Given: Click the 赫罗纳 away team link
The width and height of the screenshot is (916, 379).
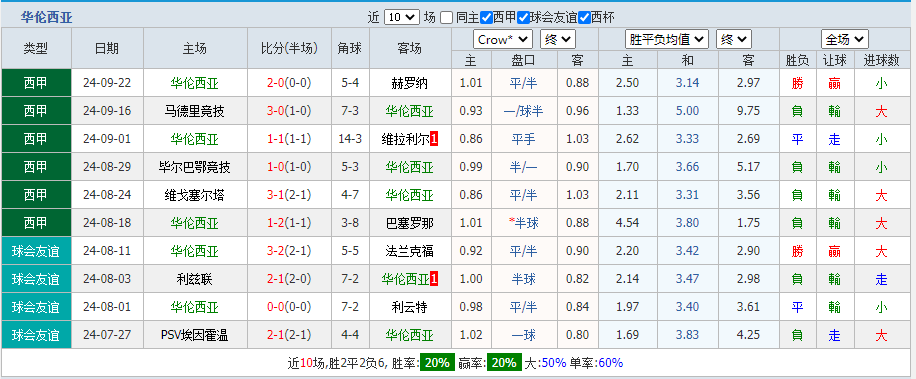Looking at the screenshot, I should coord(410,84).
